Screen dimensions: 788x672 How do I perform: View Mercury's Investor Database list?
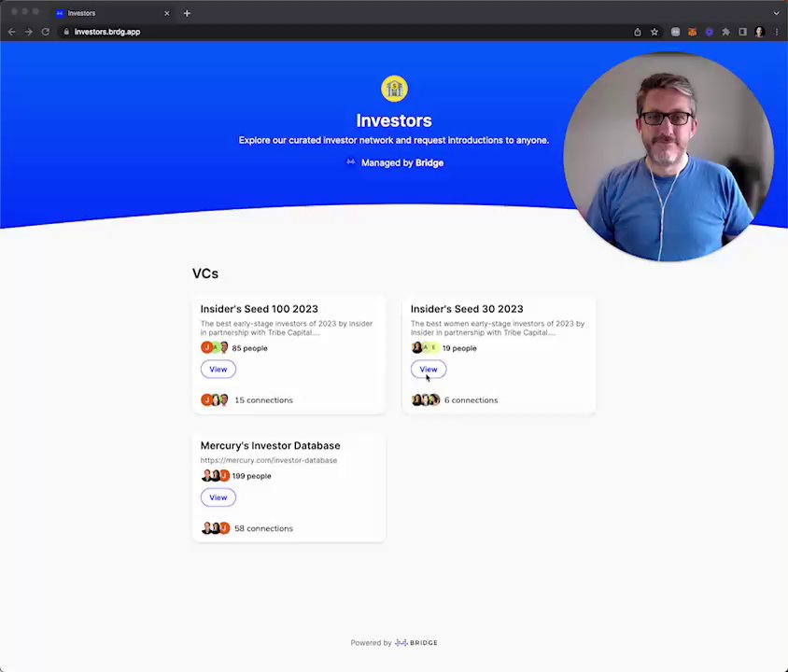[x=218, y=497]
